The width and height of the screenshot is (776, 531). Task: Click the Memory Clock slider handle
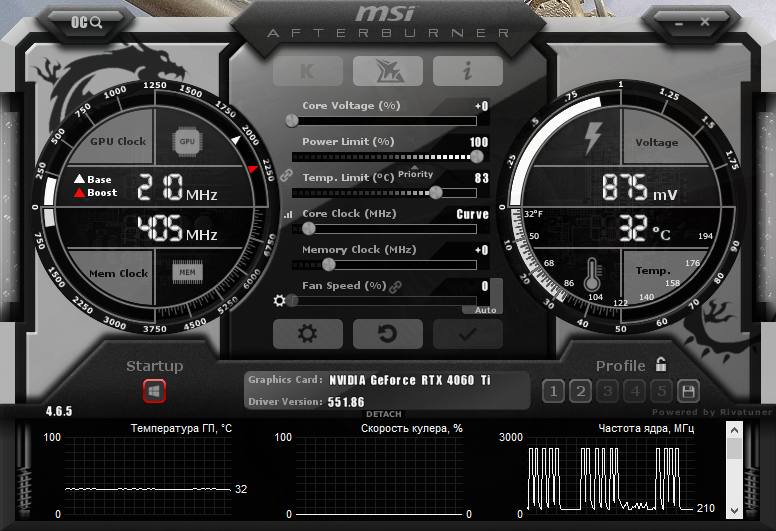pyautogui.click(x=329, y=265)
